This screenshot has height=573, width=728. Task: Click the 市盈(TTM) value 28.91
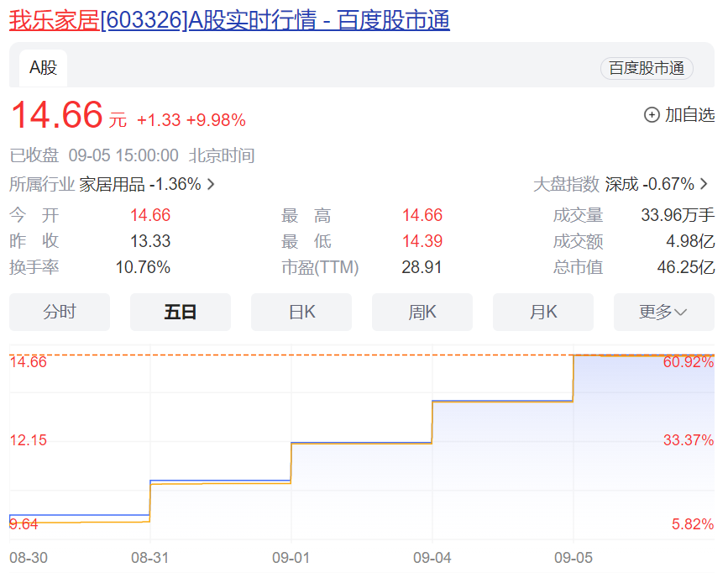pos(422,267)
